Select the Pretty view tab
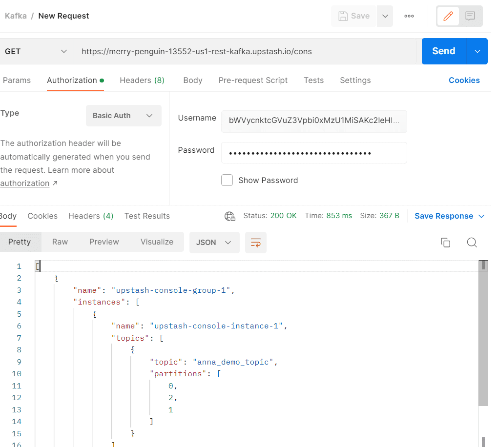 [20, 242]
